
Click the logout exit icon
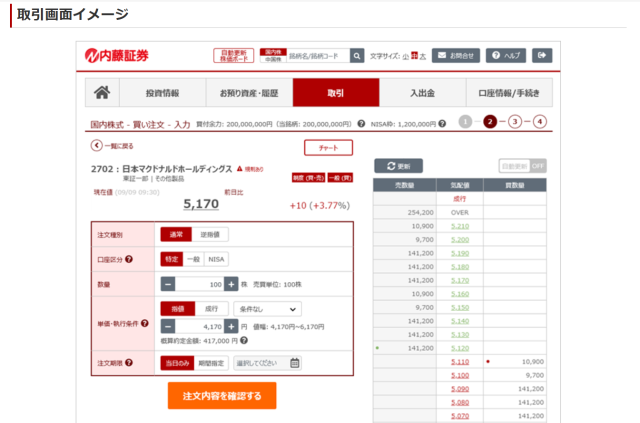click(x=542, y=56)
